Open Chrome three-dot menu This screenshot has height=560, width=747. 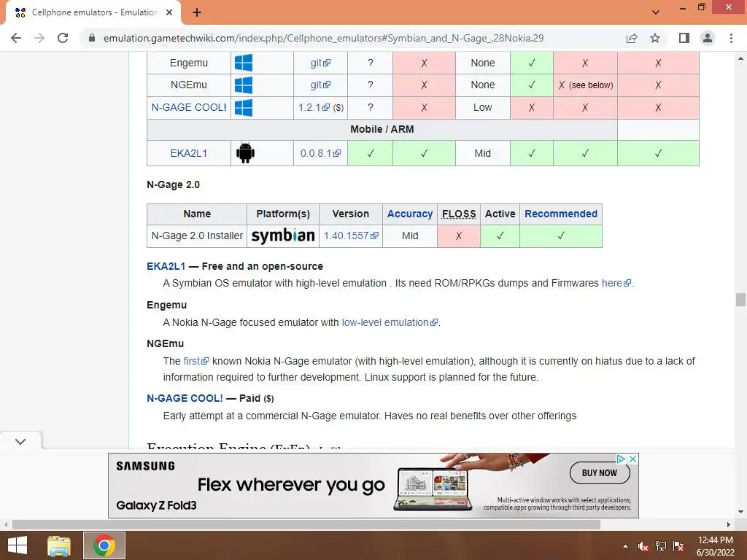point(731,38)
